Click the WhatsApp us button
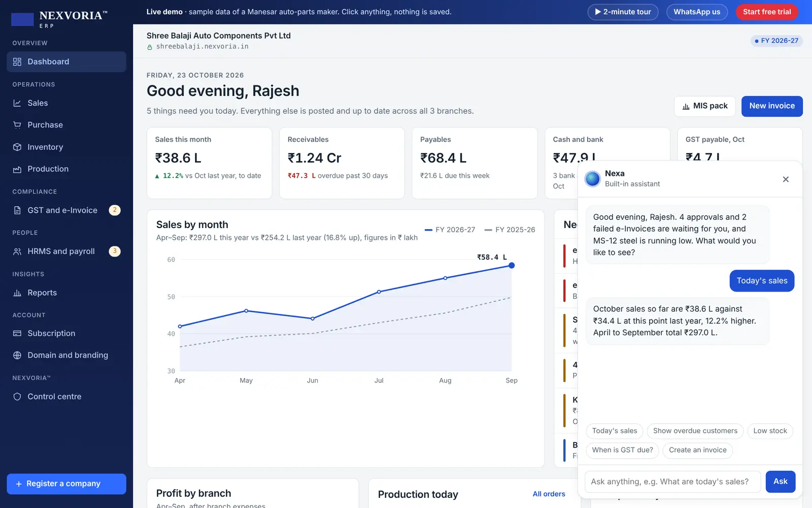Viewport: 812px width, 508px height. [x=697, y=12]
